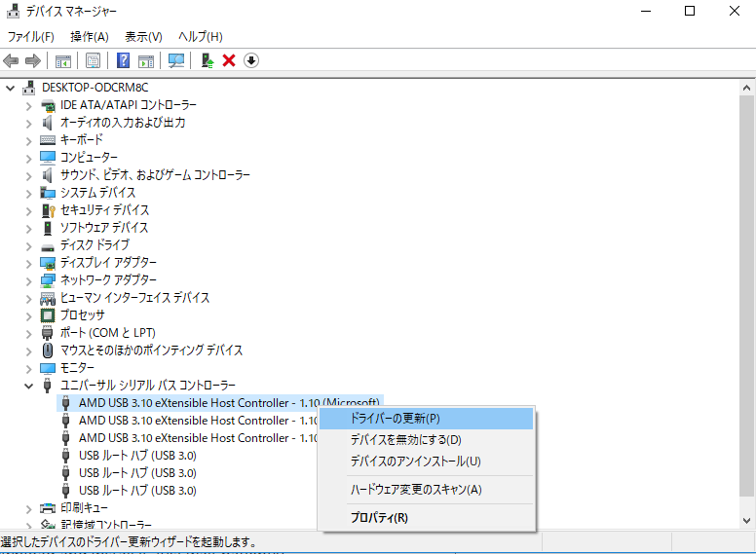Image resolution: width=756 pixels, height=554 pixels.
Task: Collapse ユニバーサル シリアル バス コントローラー
Action: click(x=29, y=386)
